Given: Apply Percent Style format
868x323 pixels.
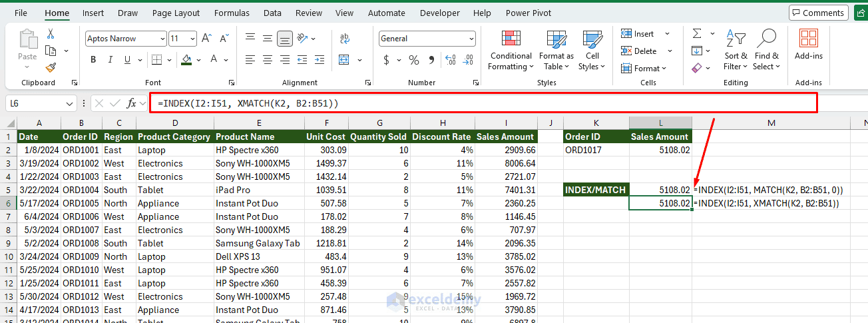Looking at the screenshot, I should (x=414, y=60).
